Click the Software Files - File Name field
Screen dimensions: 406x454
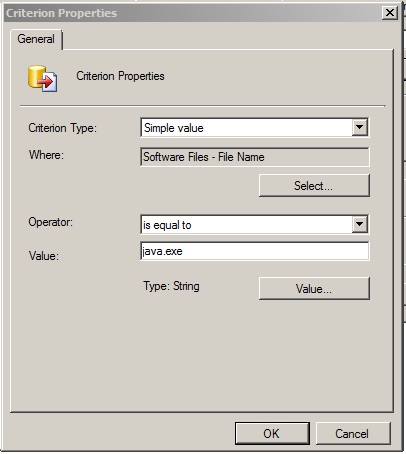[x=255, y=157]
